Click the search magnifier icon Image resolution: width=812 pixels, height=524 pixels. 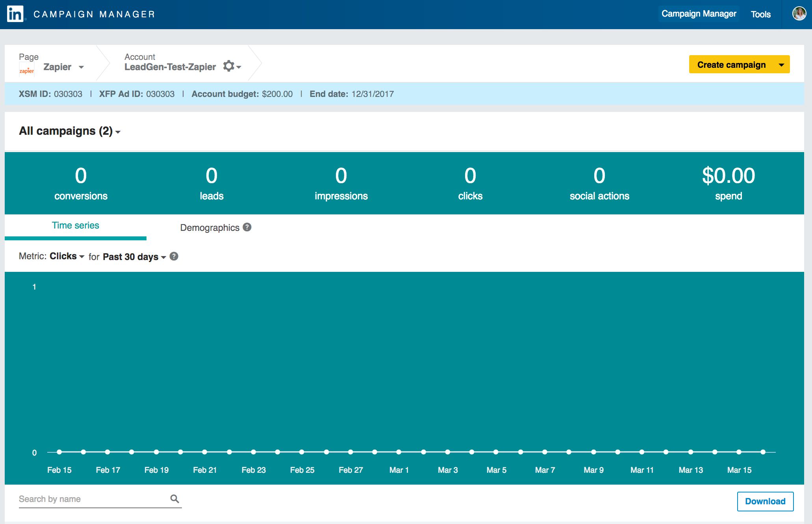(174, 499)
